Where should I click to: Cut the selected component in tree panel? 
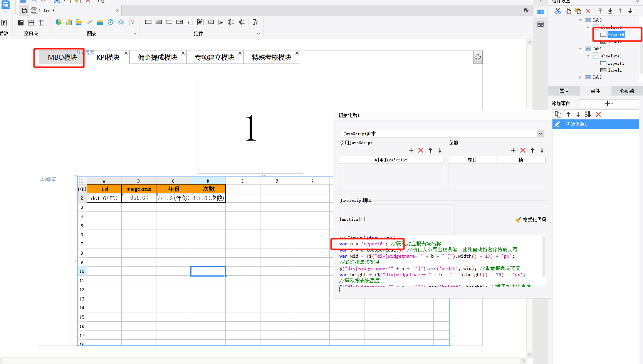point(558,11)
